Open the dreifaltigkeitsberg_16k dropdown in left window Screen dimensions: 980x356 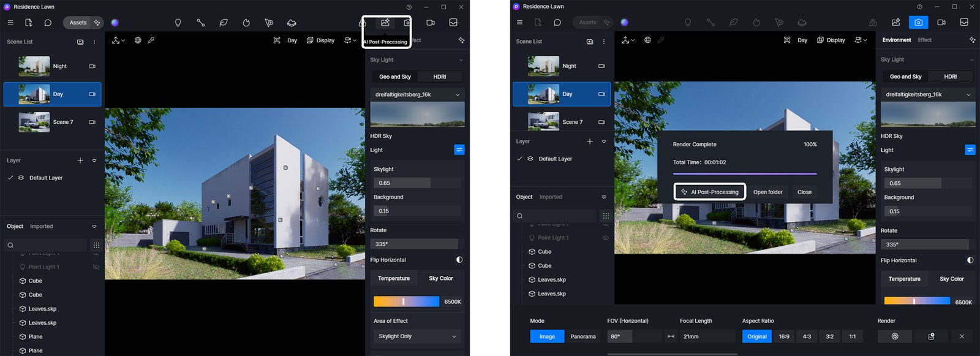[x=417, y=95]
